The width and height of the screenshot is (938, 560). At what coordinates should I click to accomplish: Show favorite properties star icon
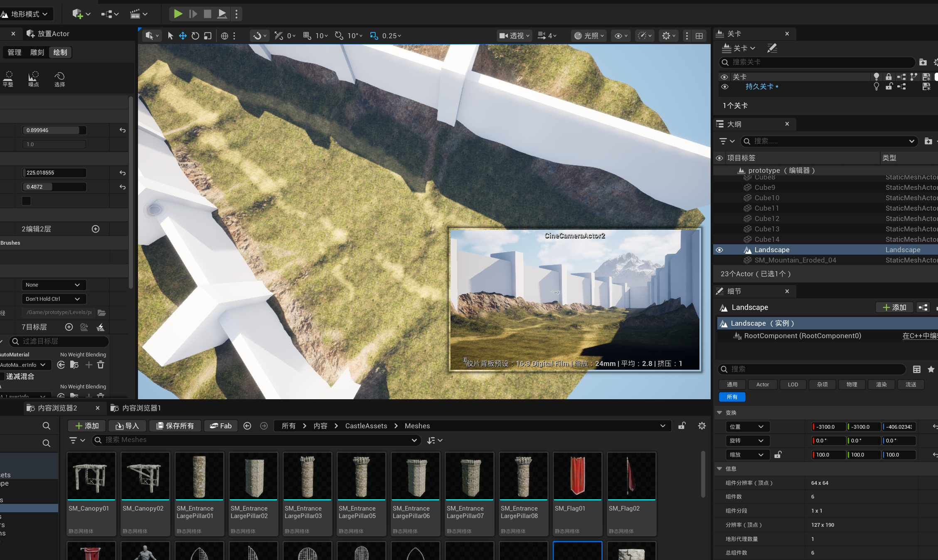pos(931,369)
